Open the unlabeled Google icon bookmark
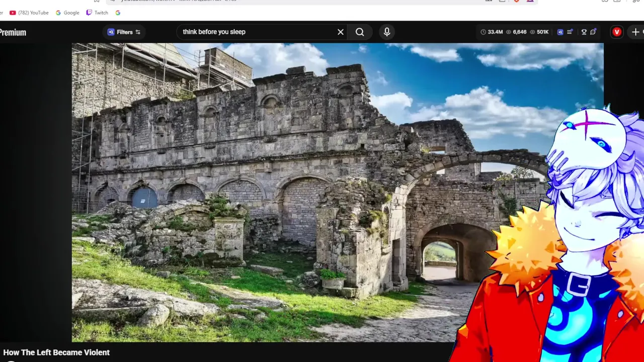The height and width of the screenshot is (362, 644). click(118, 13)
